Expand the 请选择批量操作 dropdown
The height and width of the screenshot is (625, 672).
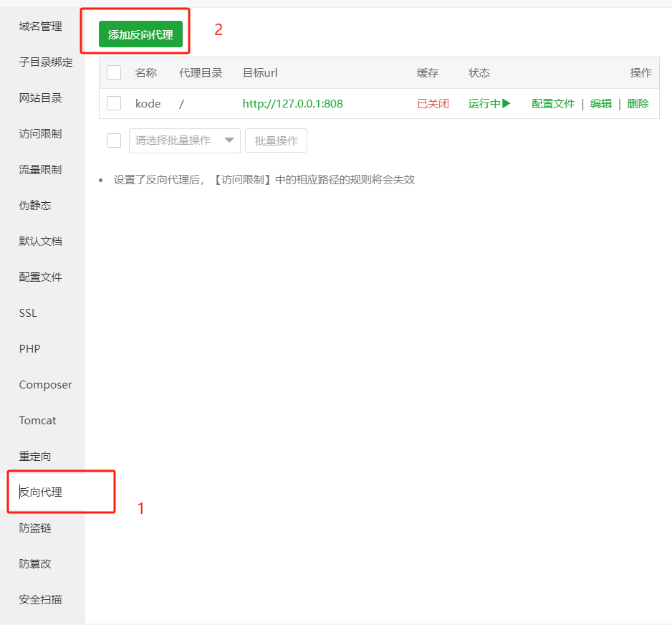click(x=185, y=140)
